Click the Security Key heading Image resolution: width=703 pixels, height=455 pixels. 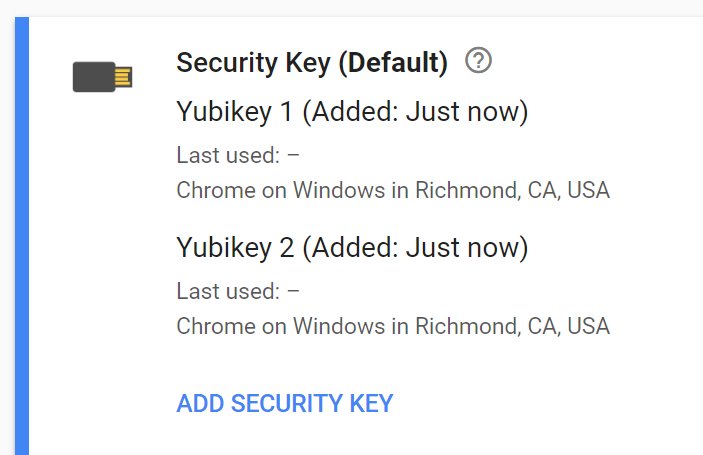tap(254, 63)
